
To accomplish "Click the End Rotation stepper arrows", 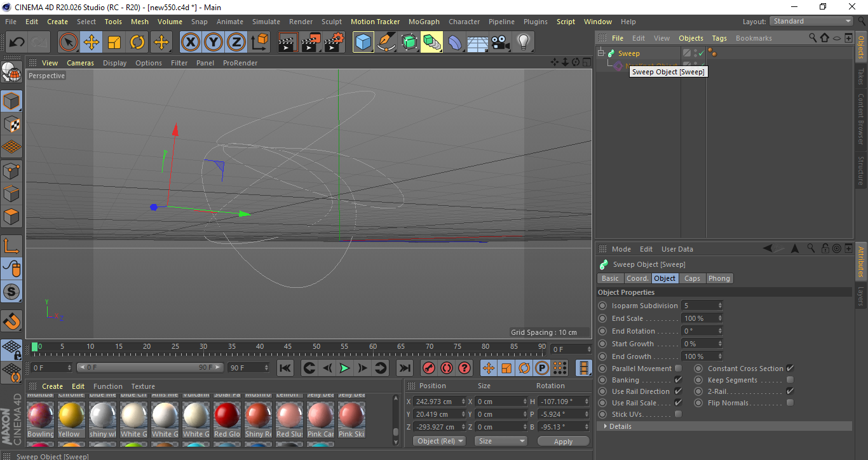I will tap(720, 331).
